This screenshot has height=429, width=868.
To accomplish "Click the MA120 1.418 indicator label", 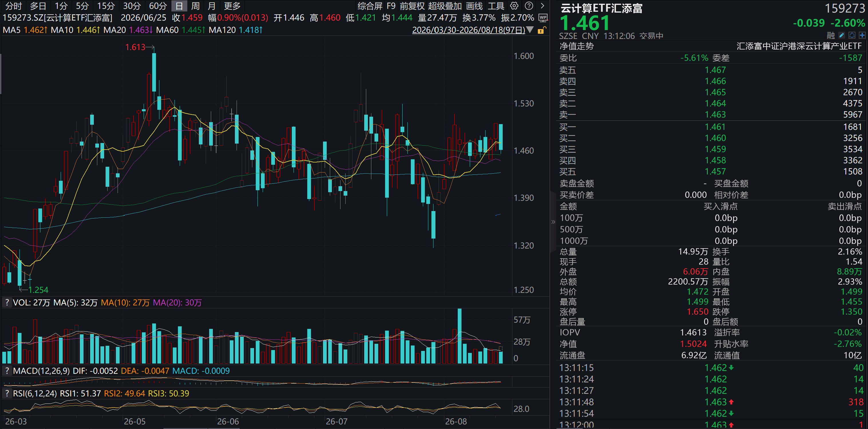I will point(235,30).
